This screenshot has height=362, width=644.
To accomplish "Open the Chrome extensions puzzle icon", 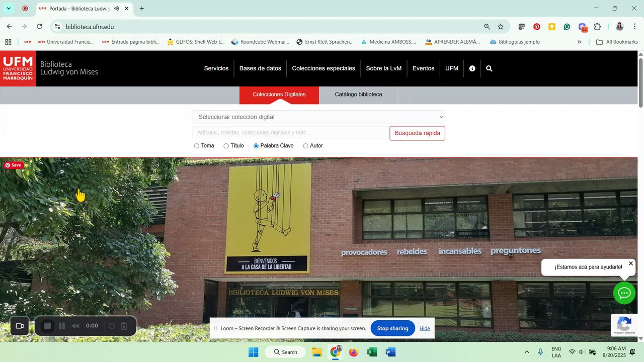I will pyautogui.click(x=598, y=27).
